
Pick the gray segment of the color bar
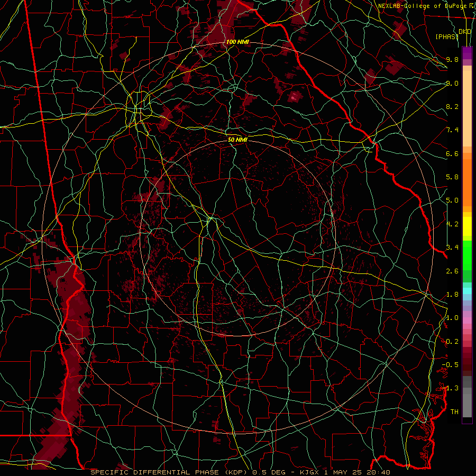point(467,397)
